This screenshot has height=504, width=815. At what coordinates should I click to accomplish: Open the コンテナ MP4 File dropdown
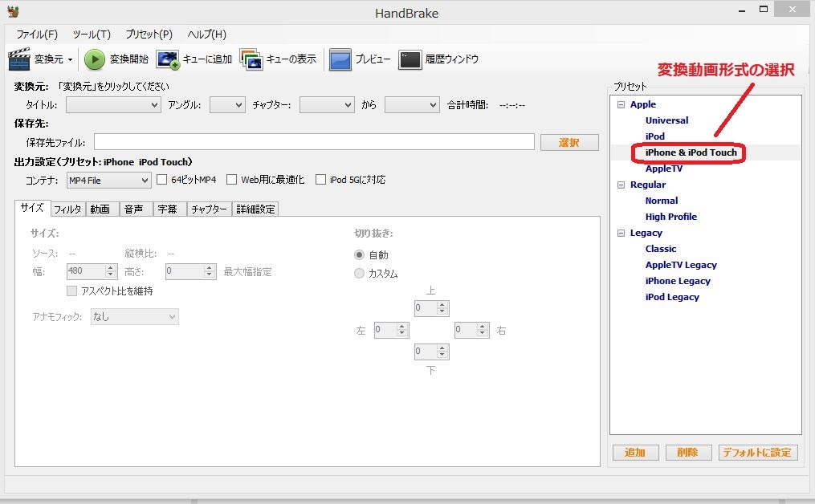(108, 181)
